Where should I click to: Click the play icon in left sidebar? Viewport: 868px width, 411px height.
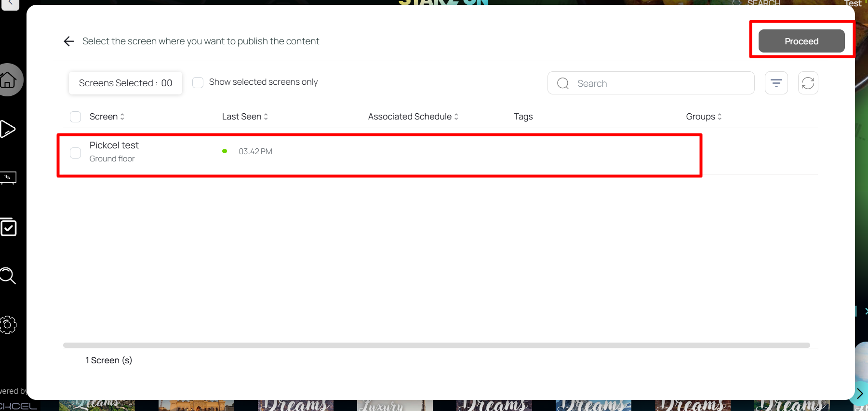click(x=8, y=129)
